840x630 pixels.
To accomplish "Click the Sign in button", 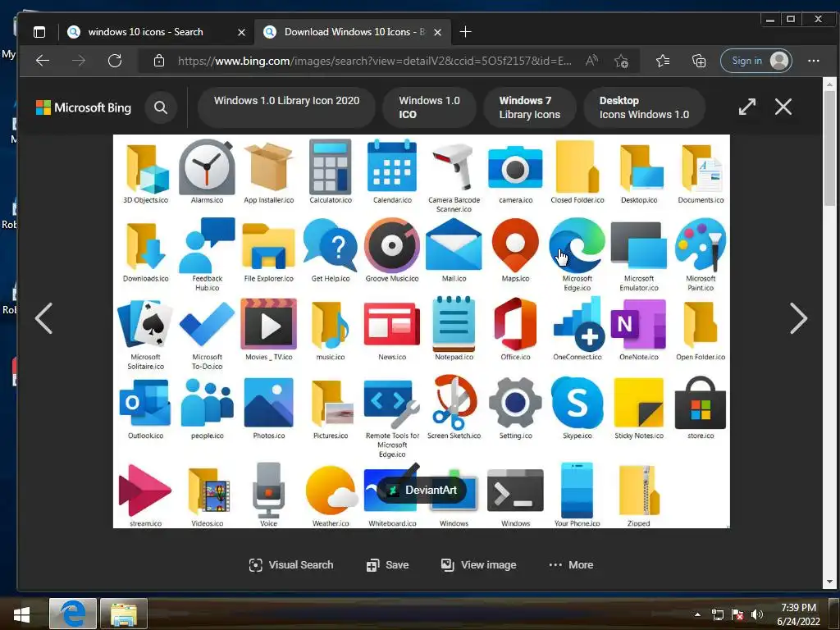I will click(756, 61).
